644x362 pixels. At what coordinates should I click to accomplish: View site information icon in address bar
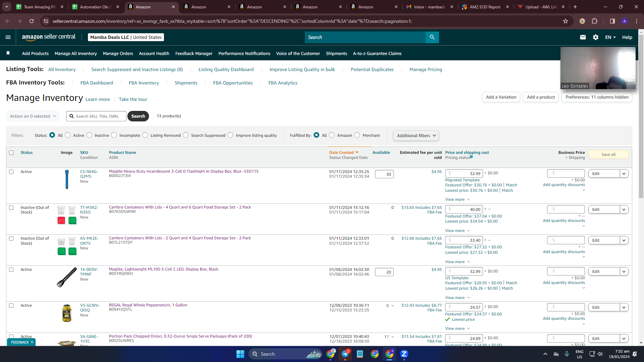point(46,21)
